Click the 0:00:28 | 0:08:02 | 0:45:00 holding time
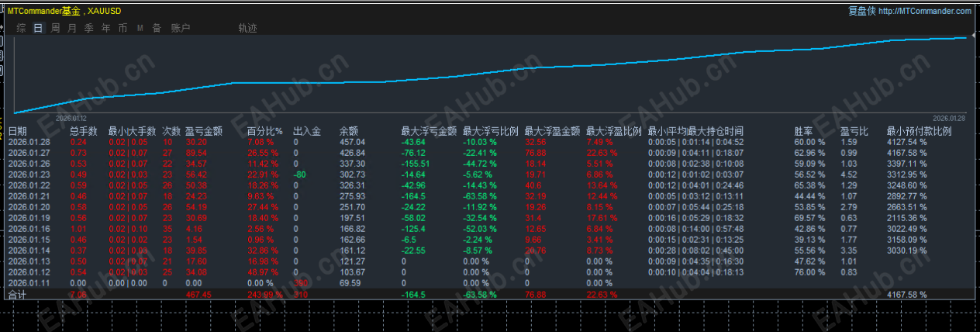Screen dimensions: 980x332 click(x=695, y=251)
